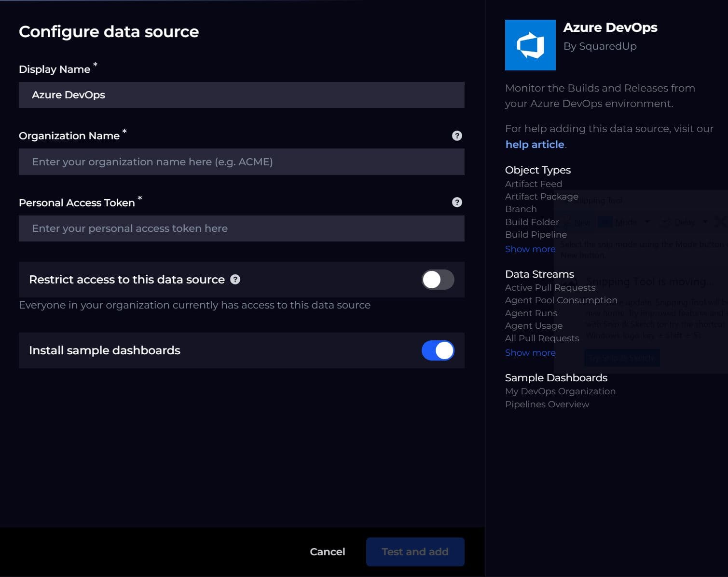
Task: Select Build Pipeline under Object Types
Action: pos(536,234)
